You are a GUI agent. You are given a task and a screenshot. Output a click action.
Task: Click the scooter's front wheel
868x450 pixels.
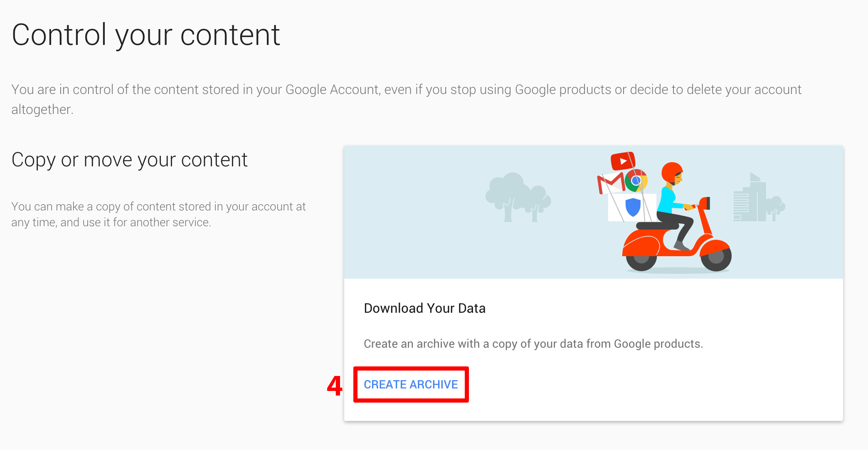tap(716, 257)
